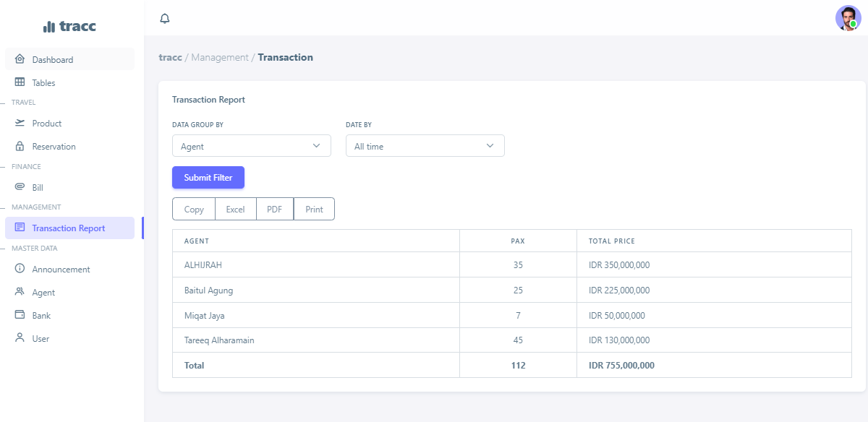
Task: Click the notification bell icon
Action: tap(165, 18)
